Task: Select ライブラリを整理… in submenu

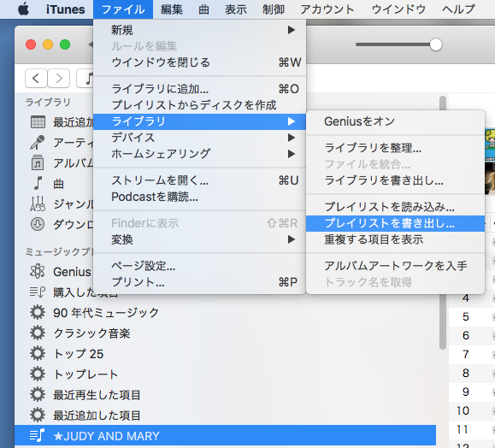Action: pos(395,148)
